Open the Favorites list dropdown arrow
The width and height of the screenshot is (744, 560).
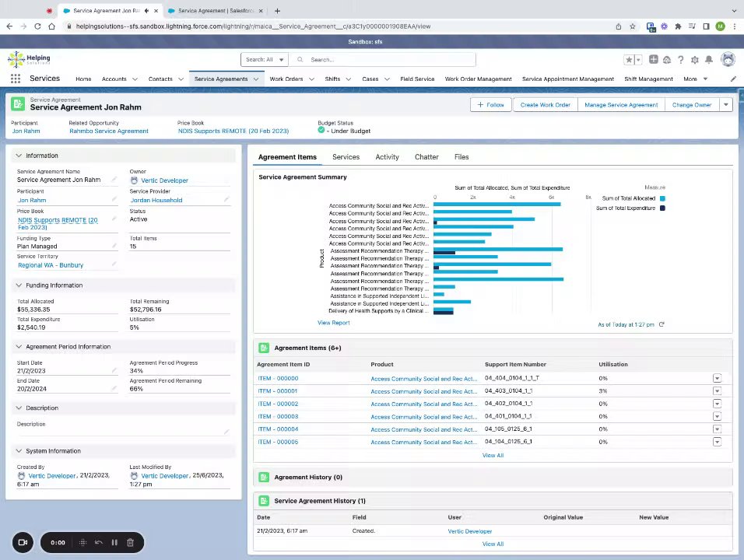638,60
